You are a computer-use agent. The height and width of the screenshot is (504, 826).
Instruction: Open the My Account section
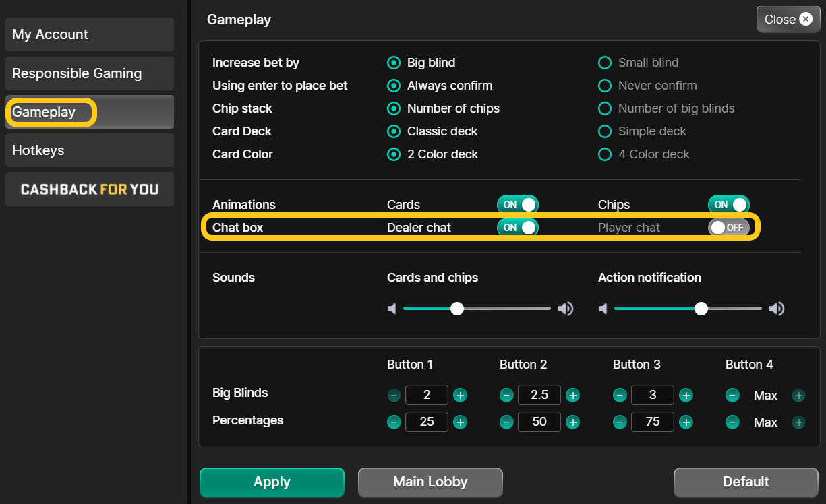point(90,34)
